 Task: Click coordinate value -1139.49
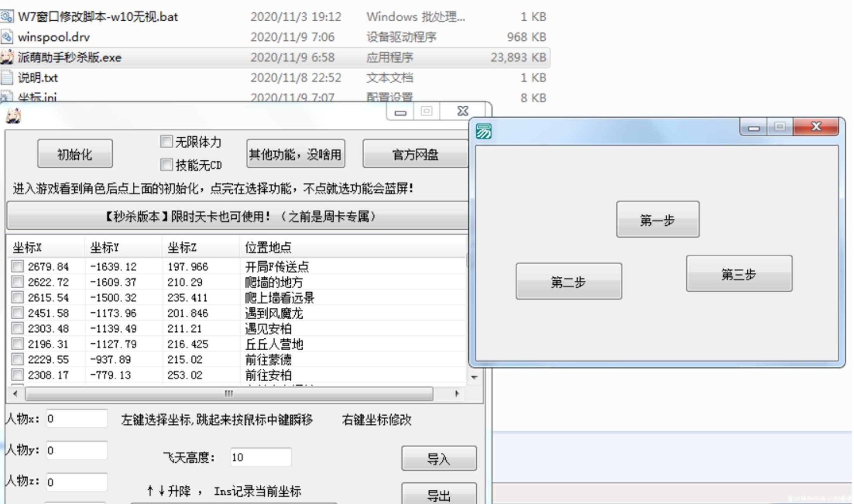pos(113,329)
